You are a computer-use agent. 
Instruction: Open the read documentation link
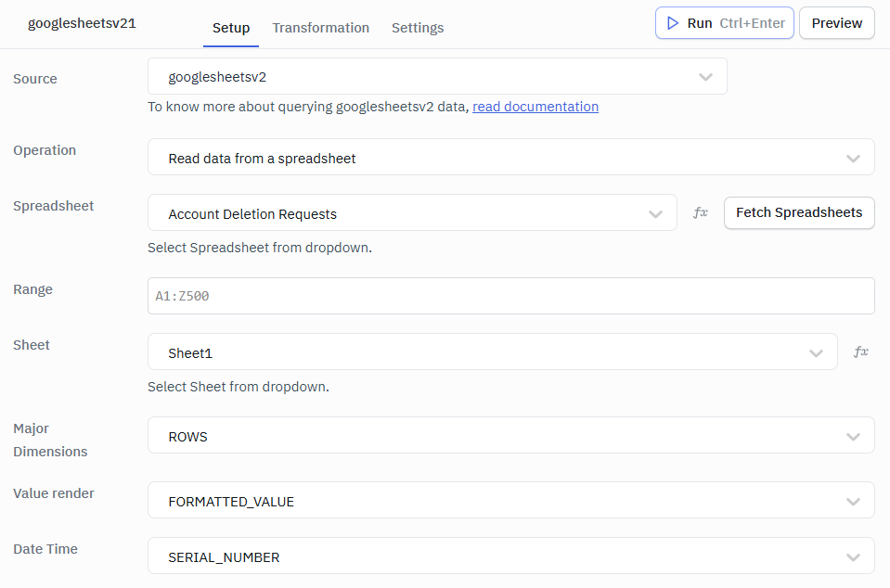click(535, 107)
